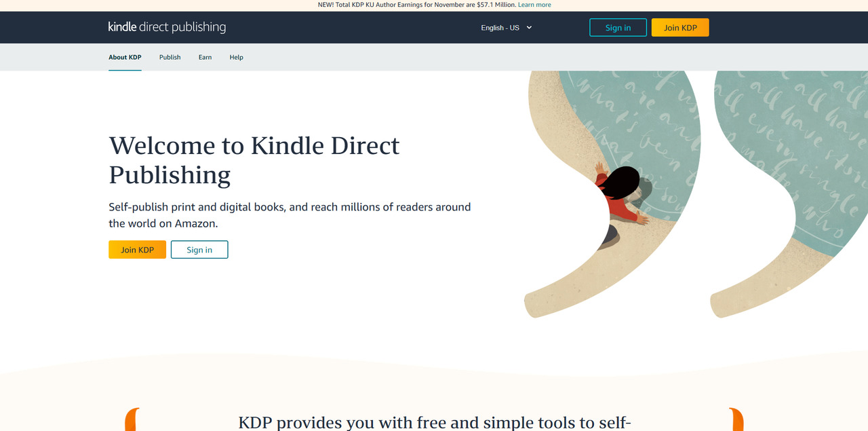Image resolution: width=868 pixels, height=431 pixels.
Task: Click 'KDP provides you with free' heading
Action: pyautogui.click(x=435, y=422)
